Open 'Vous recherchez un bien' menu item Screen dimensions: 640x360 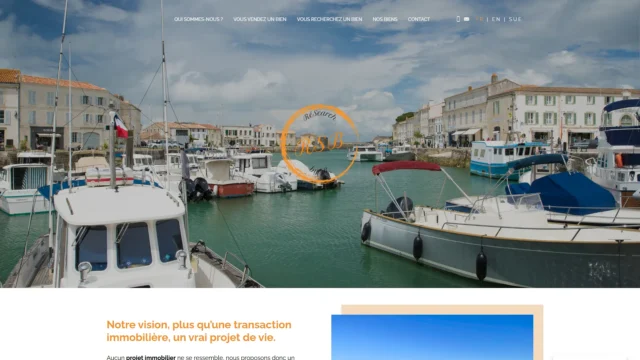pos(329,19)
